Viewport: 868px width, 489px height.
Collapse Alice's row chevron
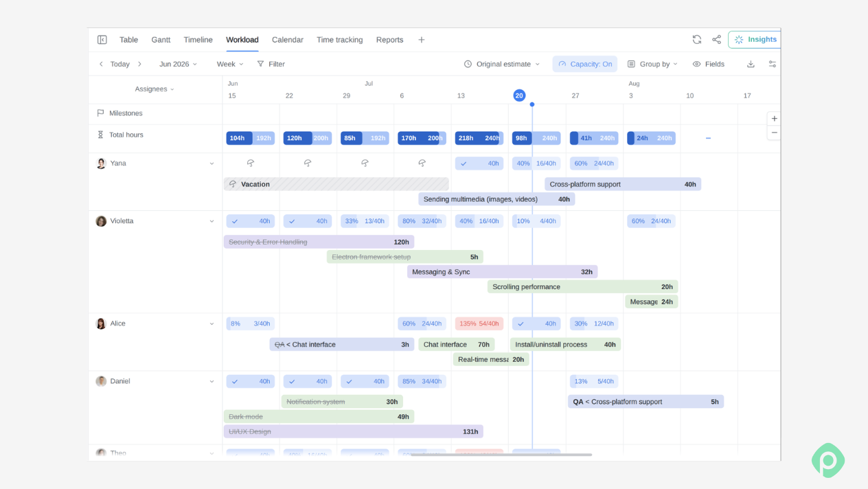pos(212,323)
